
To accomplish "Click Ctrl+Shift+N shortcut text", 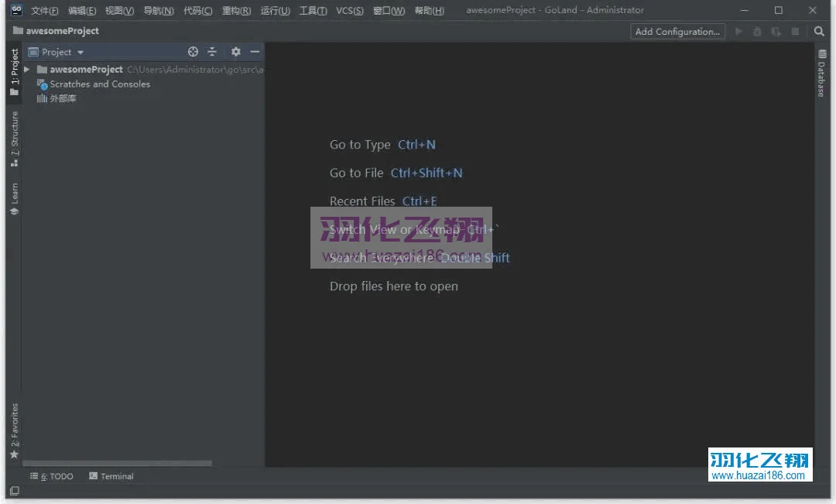I will point(427,173).
